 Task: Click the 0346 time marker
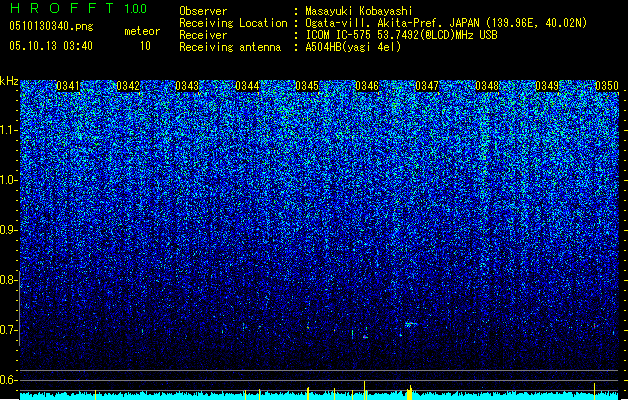click(367, 86)
